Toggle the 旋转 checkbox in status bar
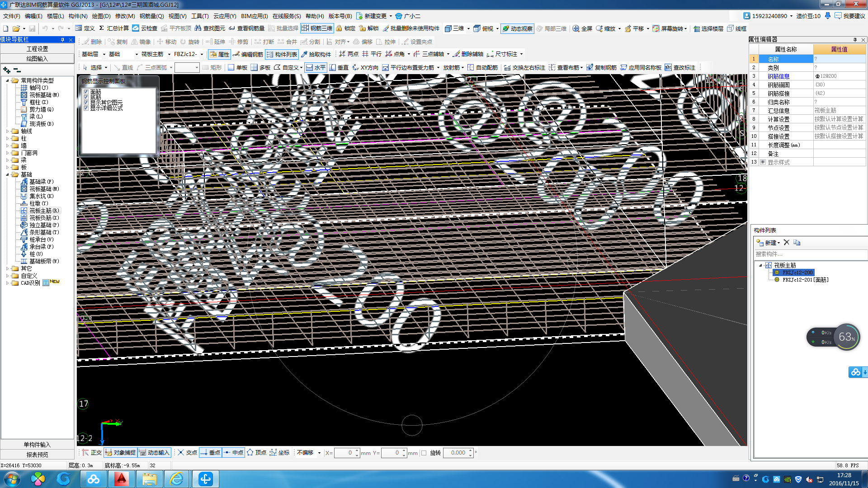 (x=424, y=453)
